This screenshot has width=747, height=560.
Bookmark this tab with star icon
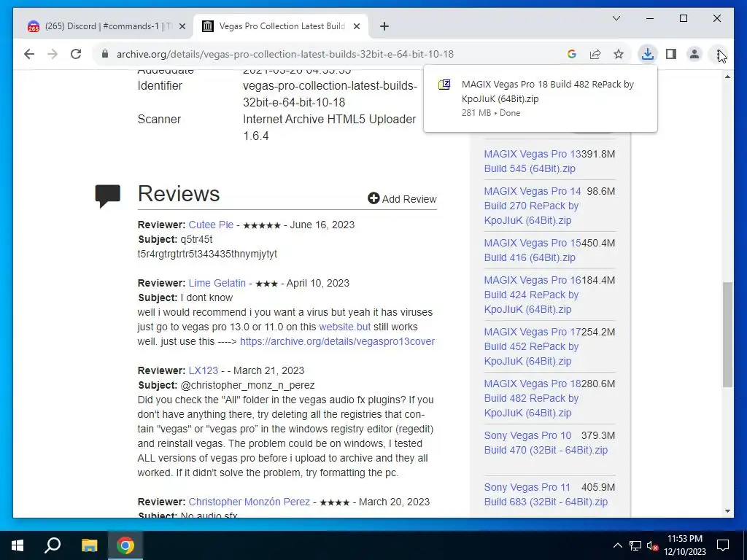(x=619, y=54)
